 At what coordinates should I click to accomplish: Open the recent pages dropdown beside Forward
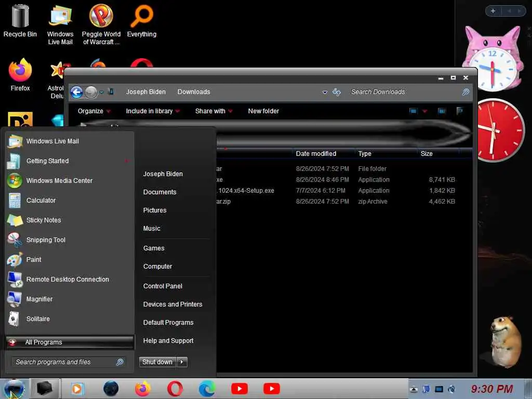point(101,92)
